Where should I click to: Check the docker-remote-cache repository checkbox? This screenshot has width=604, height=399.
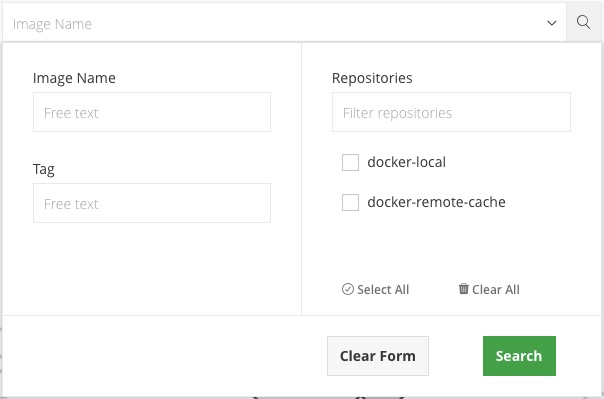350,203
